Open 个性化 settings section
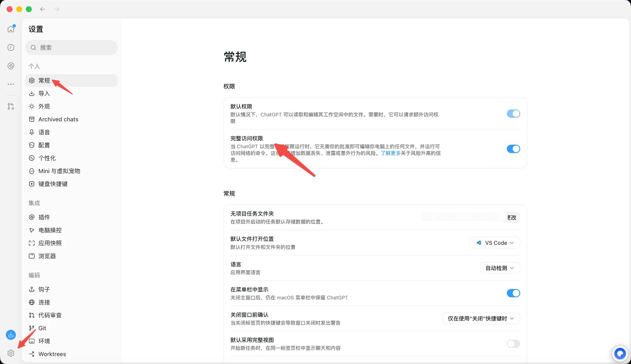This screenshot has height=364, width=631. click(x=71, y=158)
